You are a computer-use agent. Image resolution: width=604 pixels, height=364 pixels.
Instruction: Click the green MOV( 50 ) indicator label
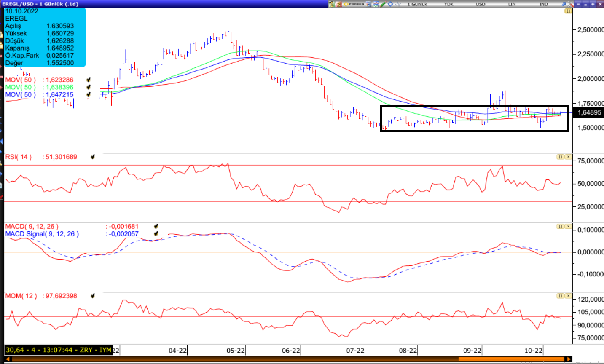click(x=21, y=87)
